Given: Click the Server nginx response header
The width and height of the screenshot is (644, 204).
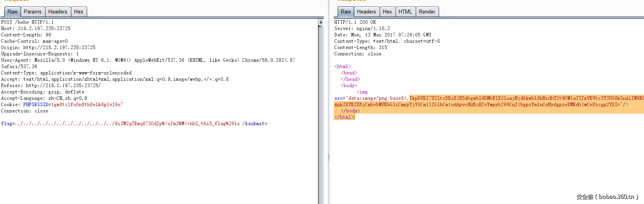Looking at the screenshot, I should coord(362,29).
